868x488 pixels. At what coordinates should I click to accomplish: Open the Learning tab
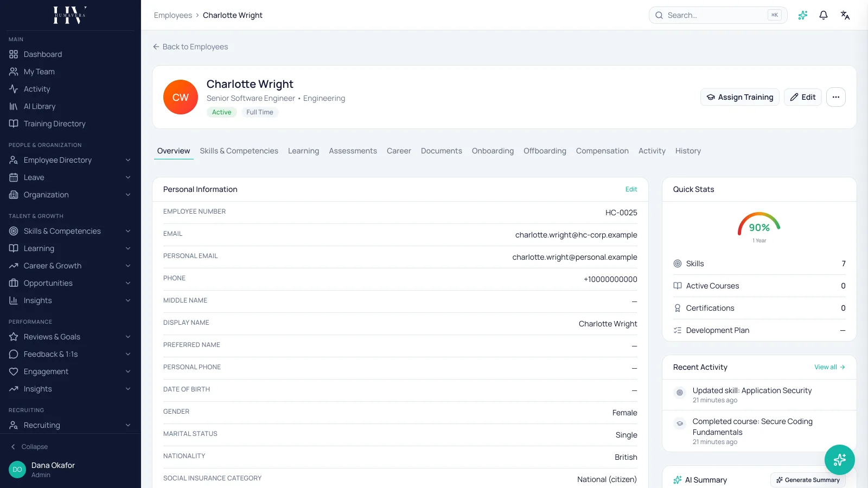(303, 151)
